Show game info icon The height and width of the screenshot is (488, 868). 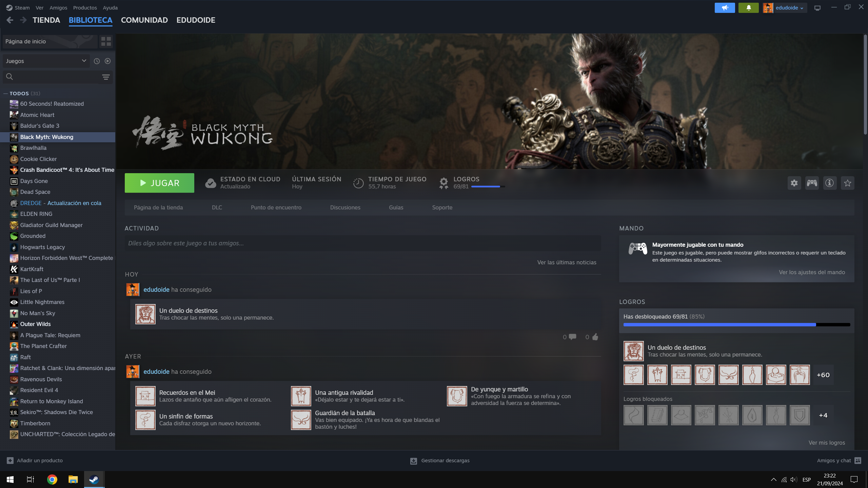coord(830,183)
